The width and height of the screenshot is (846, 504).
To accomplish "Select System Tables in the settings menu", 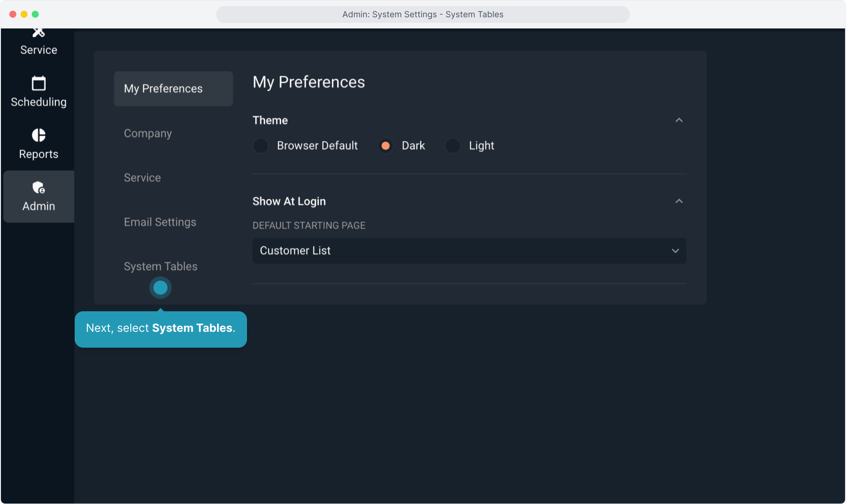I will pyautogui.click(x=160, y=266).
